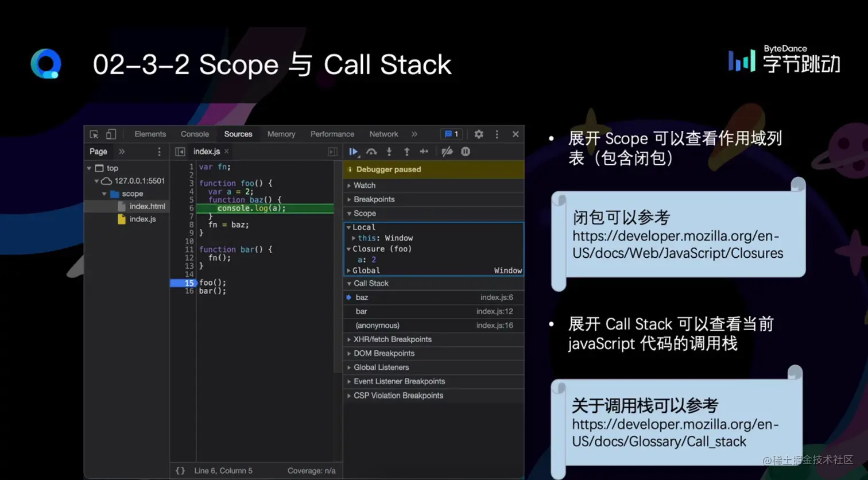This screenshot has height=480, width=868.
Task: Open the index.js:16 source location link
Action: pyautogui.click(x=494, y=326)
